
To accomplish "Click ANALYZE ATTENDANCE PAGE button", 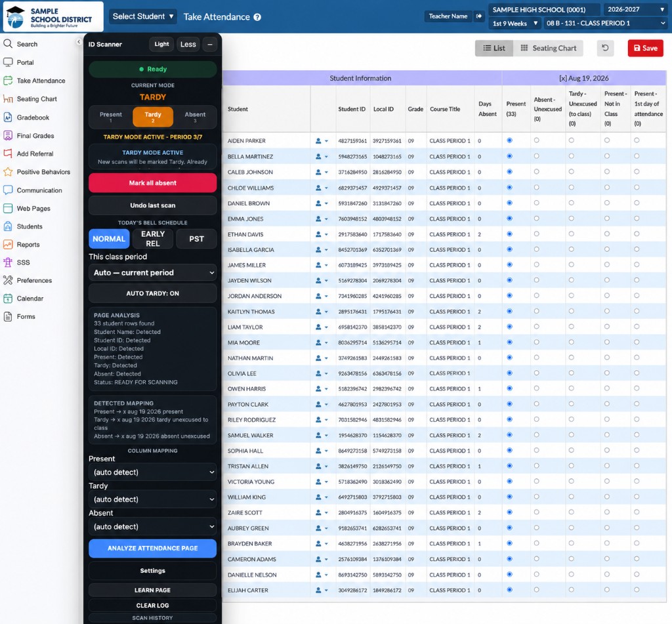I will pos(152,548).
